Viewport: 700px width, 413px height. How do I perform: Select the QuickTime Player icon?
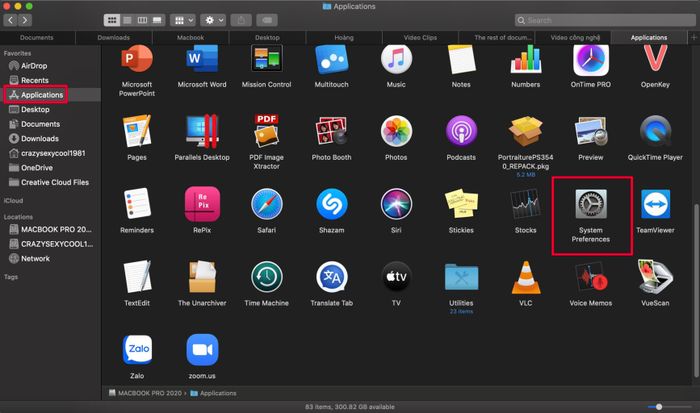[655, 131]
